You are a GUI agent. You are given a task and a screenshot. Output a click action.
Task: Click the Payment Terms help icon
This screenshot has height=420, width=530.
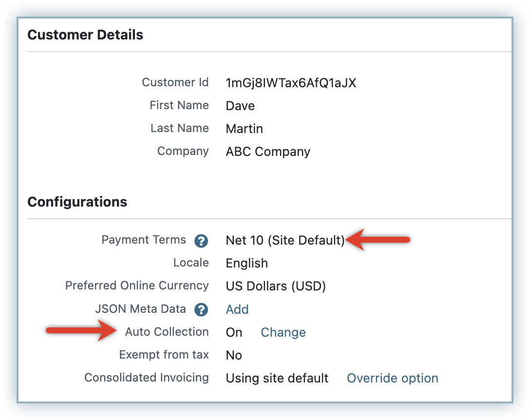(x=201, y=241)
